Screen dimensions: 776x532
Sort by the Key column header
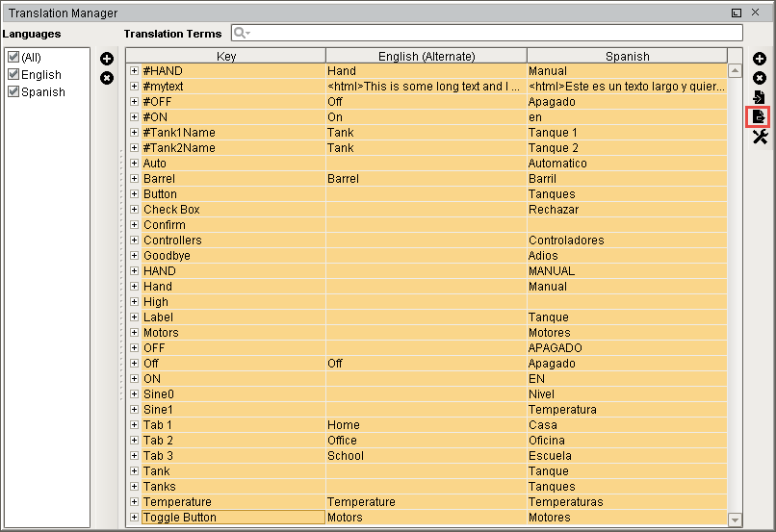pyautogui.click(x=226, y=56)
